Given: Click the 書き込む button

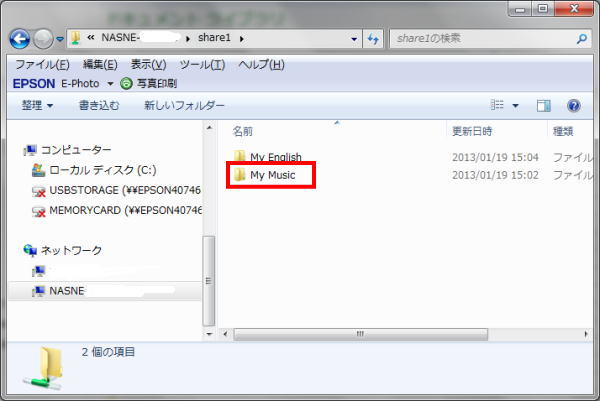Looking at the screenshot, I should click(99, 105).
